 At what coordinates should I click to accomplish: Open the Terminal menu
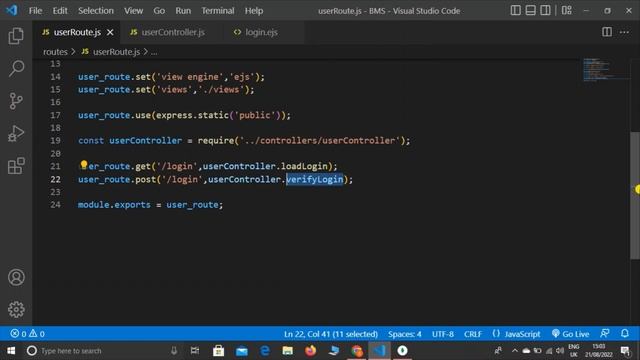click(218, 11)
